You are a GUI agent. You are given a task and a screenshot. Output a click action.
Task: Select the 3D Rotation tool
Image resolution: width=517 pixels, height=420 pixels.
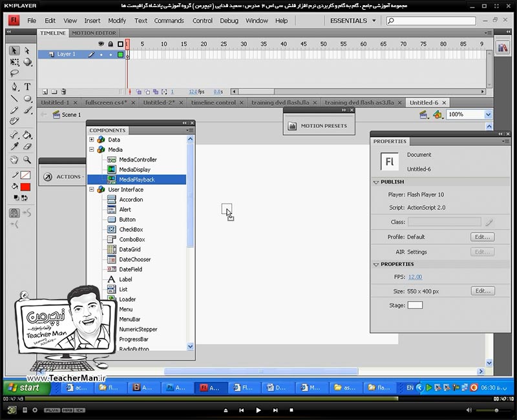tap(27, 62)
